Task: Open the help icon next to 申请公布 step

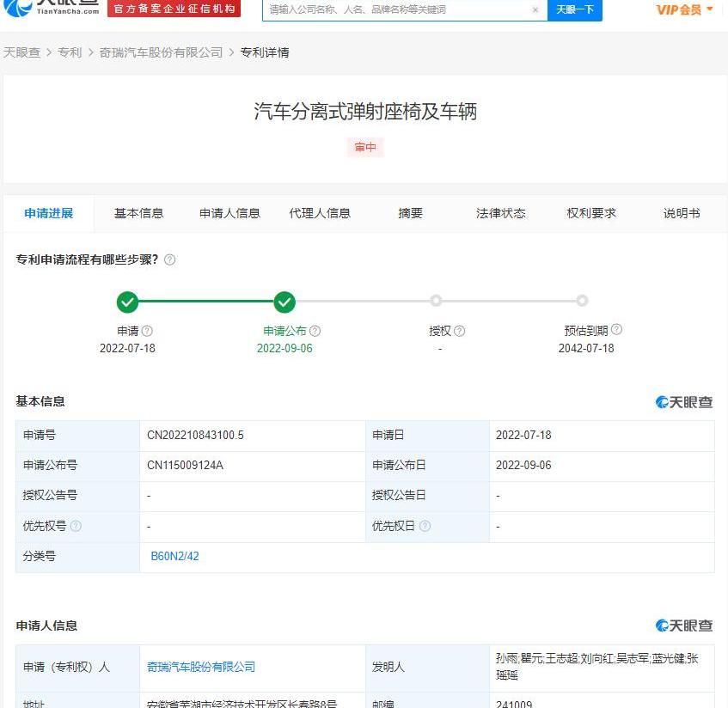Action: pyautogui.click(x=315, y=331)
